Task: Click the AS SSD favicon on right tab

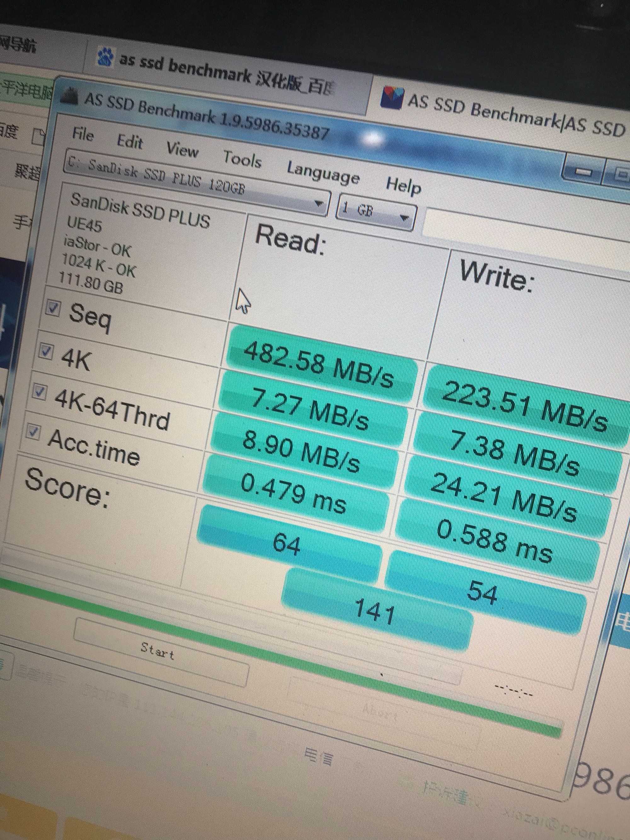Action: [392, 98]
